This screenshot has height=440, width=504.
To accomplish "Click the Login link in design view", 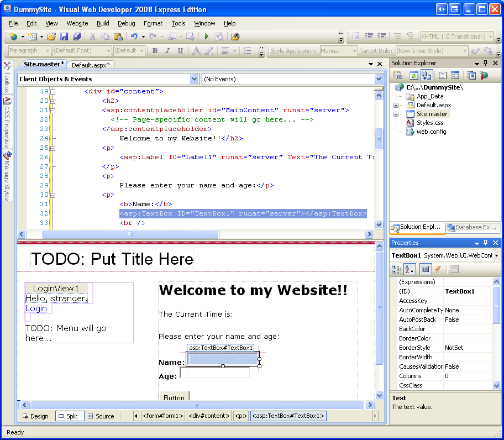I will (x=36, y=308).
